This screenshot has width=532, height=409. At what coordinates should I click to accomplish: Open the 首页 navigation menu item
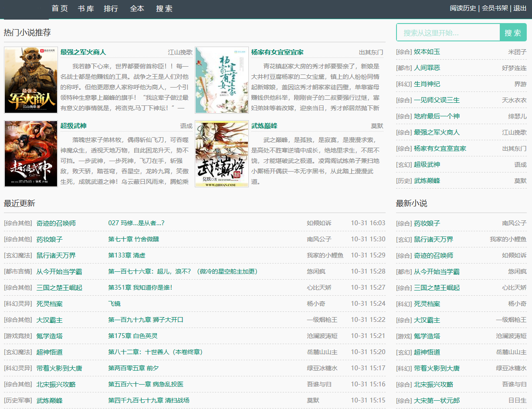tap(59, 8)
